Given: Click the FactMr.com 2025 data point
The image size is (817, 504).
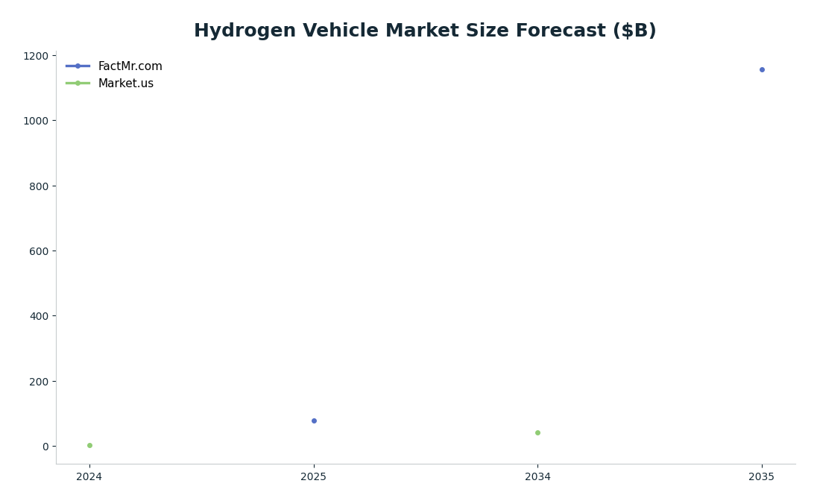Looking at the screenshot, I should pos(314,421).
